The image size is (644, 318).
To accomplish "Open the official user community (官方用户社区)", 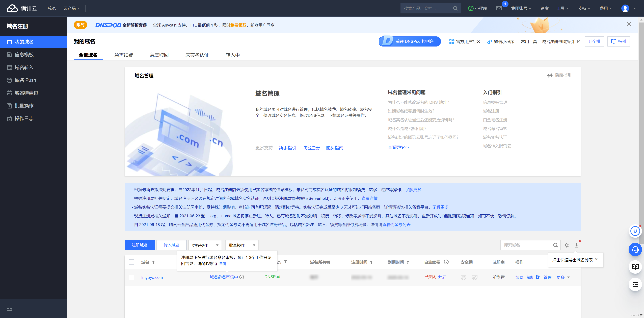I will coord(465,41).
